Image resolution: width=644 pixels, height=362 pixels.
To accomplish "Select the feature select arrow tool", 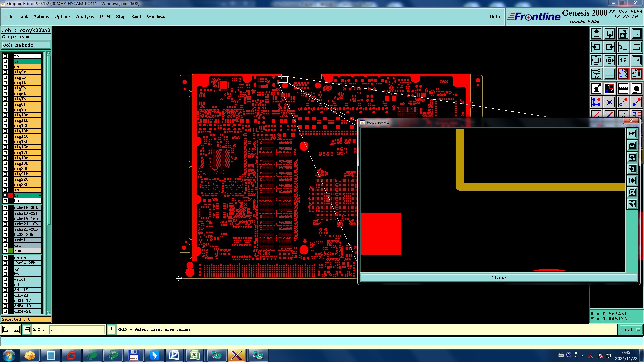I will [x=596, y=88].
